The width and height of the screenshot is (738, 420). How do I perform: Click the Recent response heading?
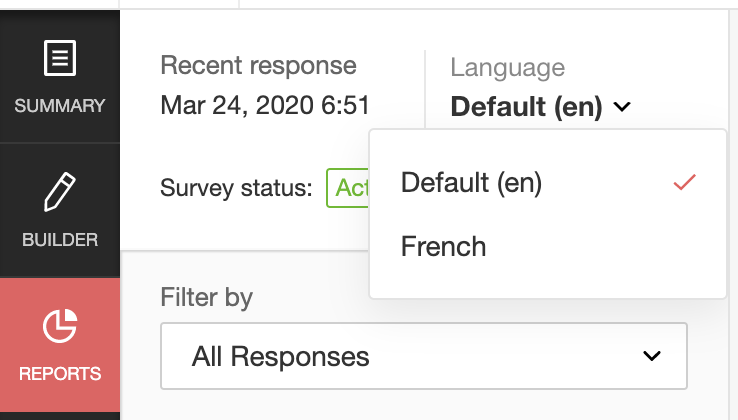click(x=258, y=66)
